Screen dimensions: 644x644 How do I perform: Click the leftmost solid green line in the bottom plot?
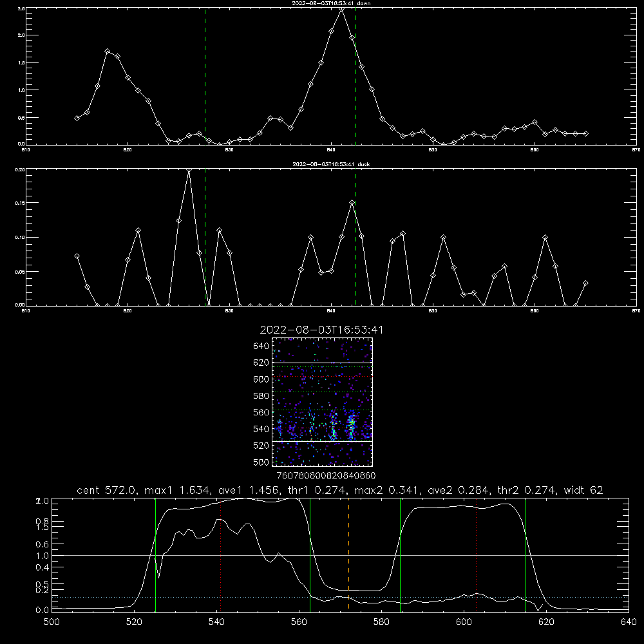click(155, 554)
